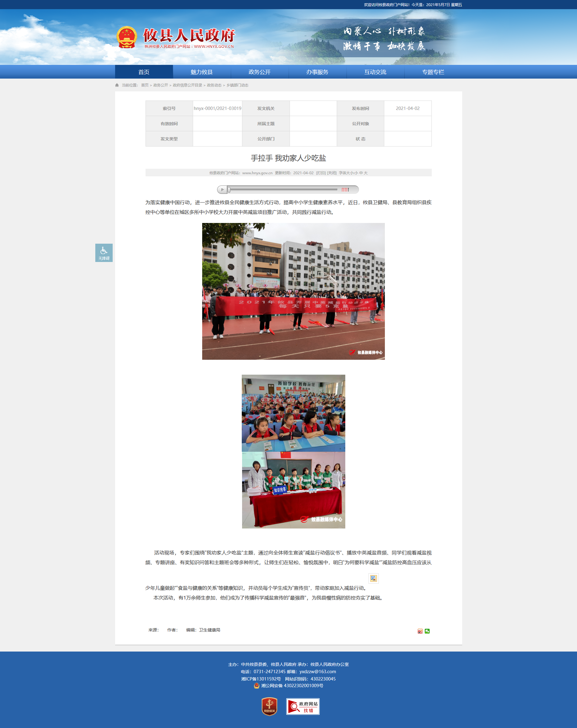The image size is (577, 728).
Task: Go to 首页 in main navigation
Action: (144, 72)
